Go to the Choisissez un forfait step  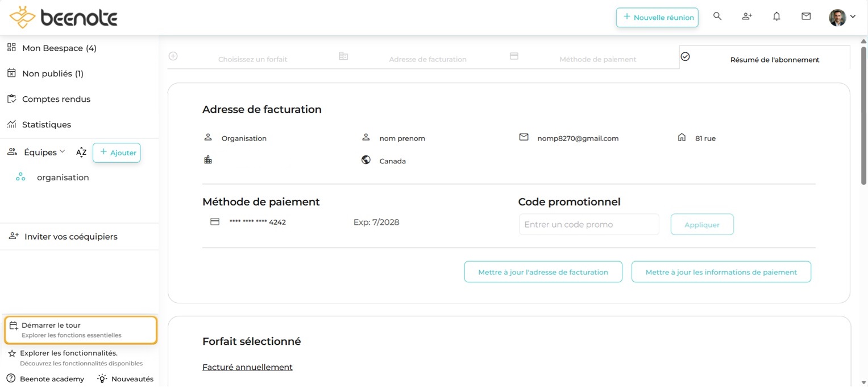[x=252, y=59]
